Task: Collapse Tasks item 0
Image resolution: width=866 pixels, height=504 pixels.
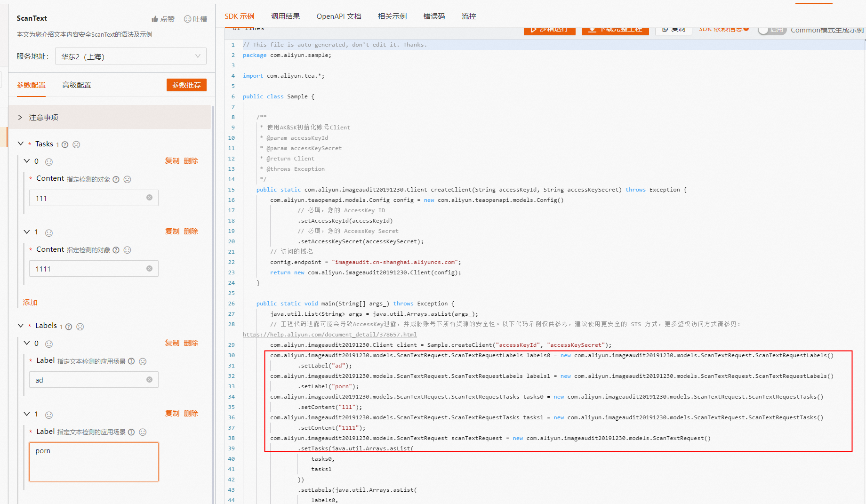Action: pyautogui.click(x=27, y=161)
